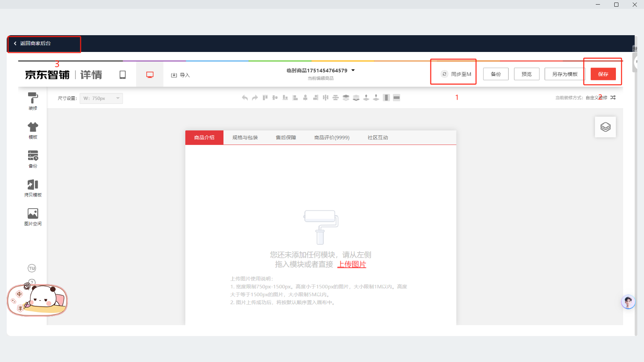Open the 图片空间 image space panel
Screen dimensions: 644x362
[33, 217]
